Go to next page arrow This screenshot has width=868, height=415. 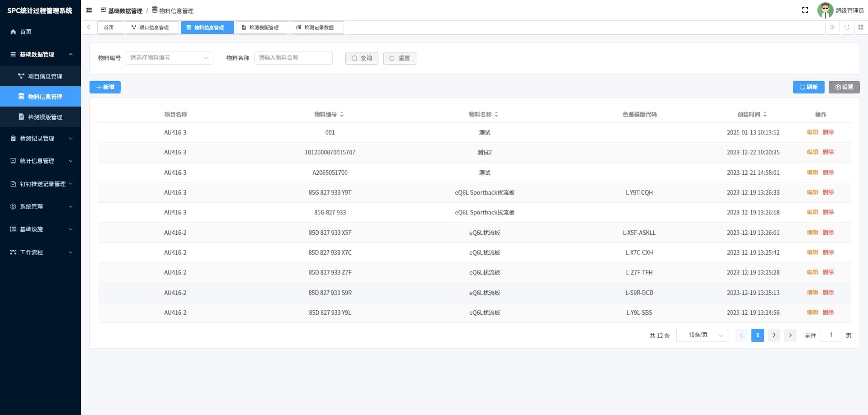point(790,335)
